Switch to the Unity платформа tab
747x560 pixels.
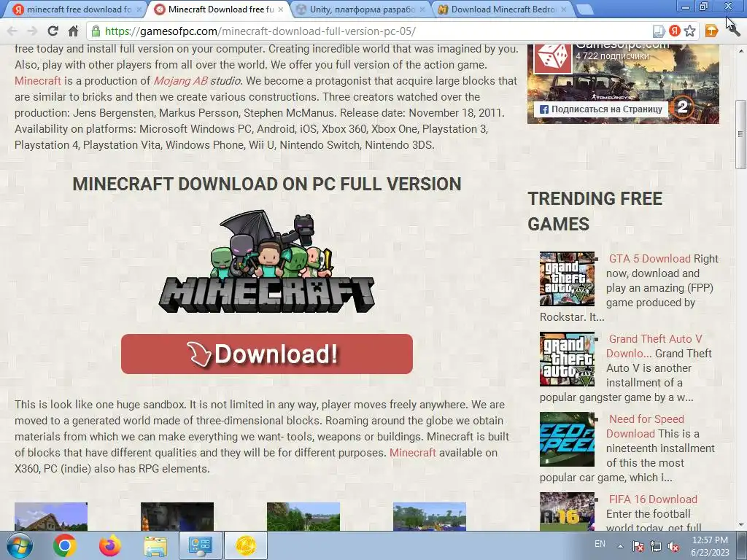coord(358,9)
